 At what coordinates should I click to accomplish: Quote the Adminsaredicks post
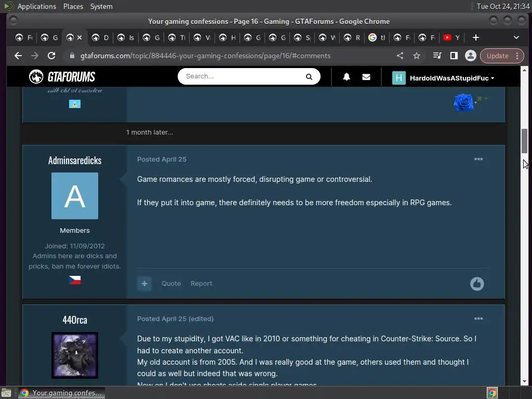171,283
